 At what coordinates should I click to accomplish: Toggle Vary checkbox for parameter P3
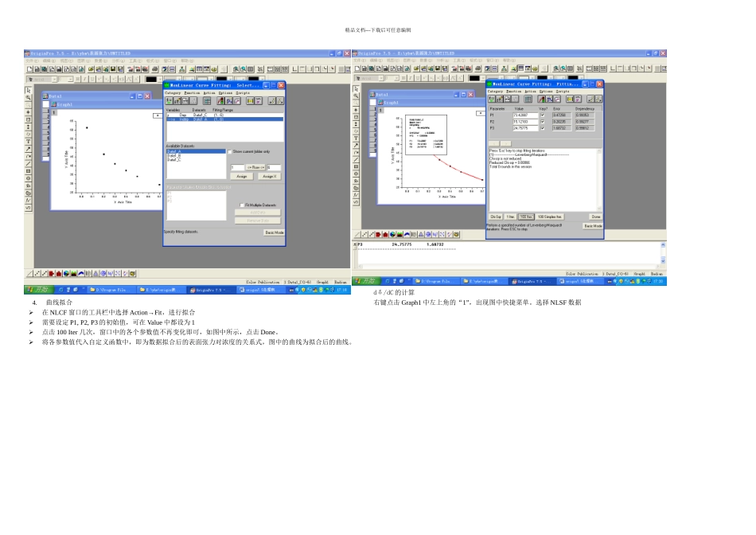[543, 128]
